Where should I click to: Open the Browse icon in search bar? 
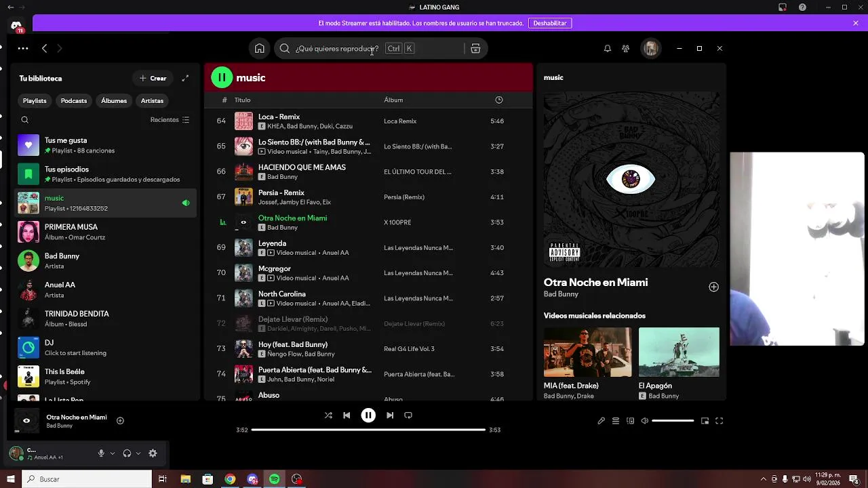point(475,49)
